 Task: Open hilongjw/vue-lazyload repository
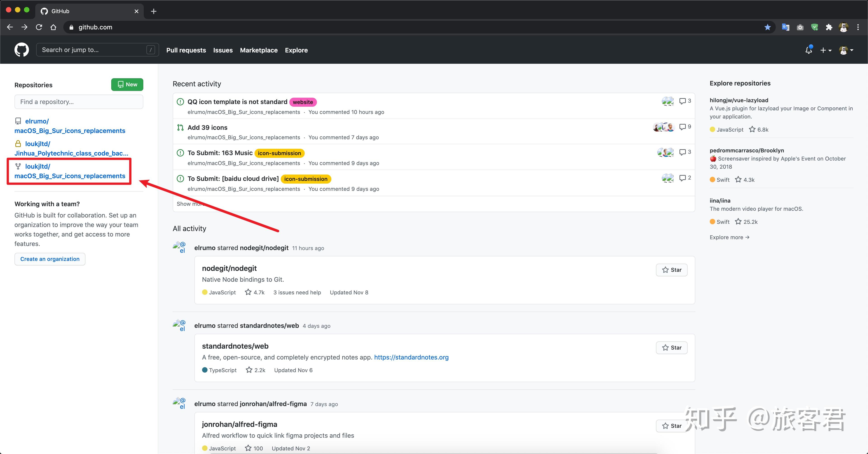(739, 100)
